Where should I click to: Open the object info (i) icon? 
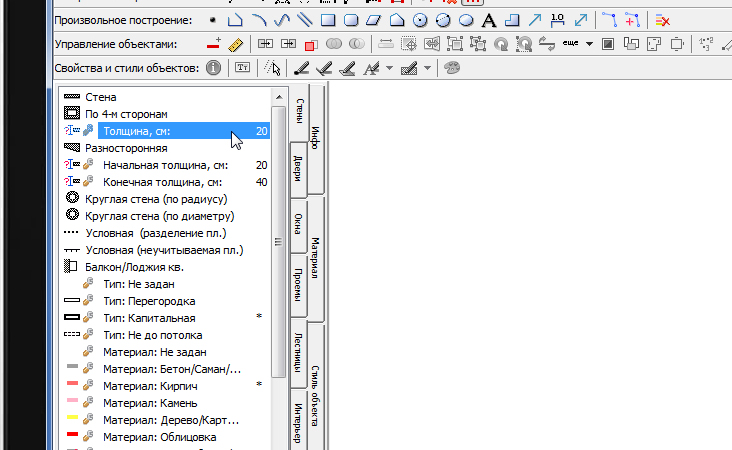[213, 68]
